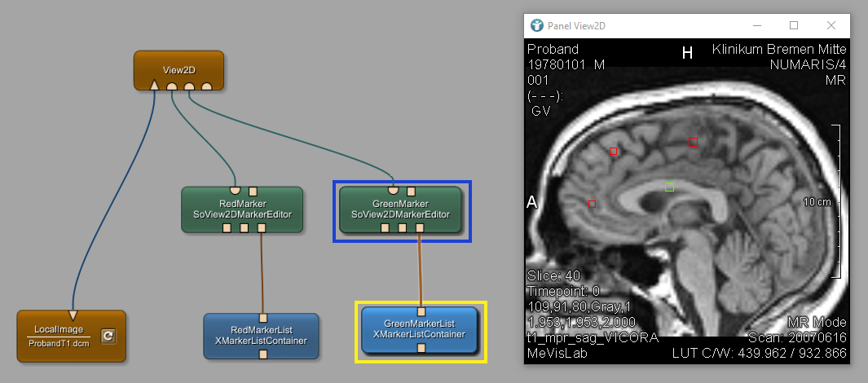This screenshot has width=868, height=383.
Task: Click the reload icon on LocalImage node
Action: (x=108, y=336)
